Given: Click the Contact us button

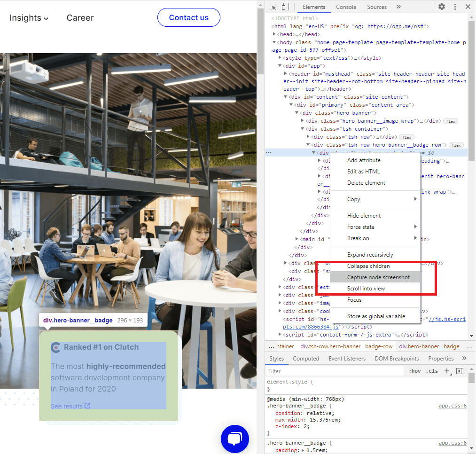Looking at the screenshot, I should click(189, 17).
